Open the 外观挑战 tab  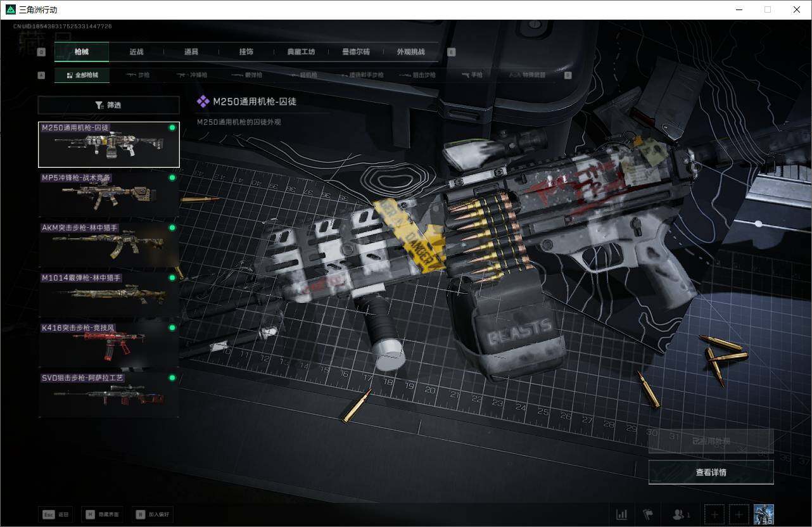tap(411, 52)
